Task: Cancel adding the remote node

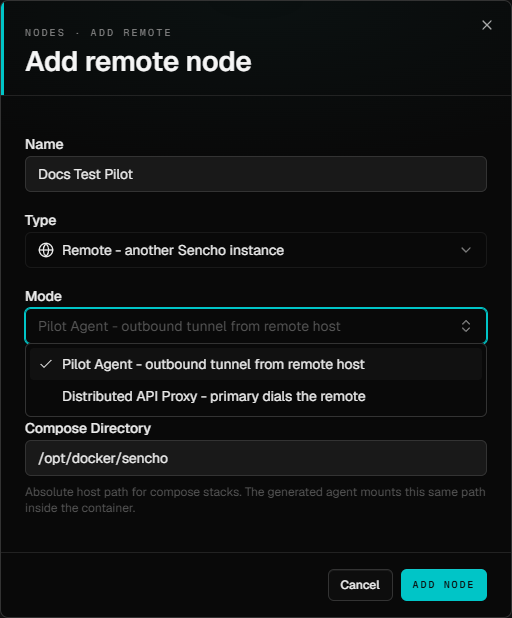Action: pyautogui.click(x=360, y=585)
